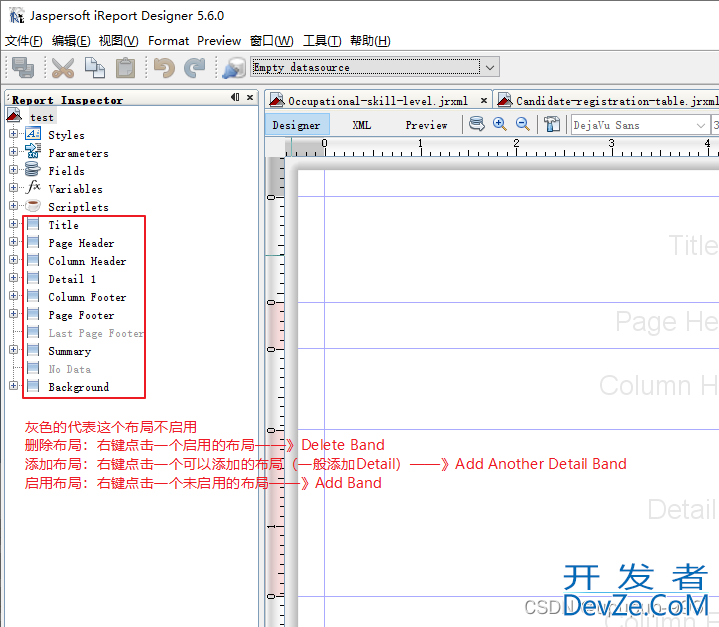Image resolution: width=719 pixels, height=627 pixels.
Task: Open the 工具(T) menu
Action: [322, 41]
